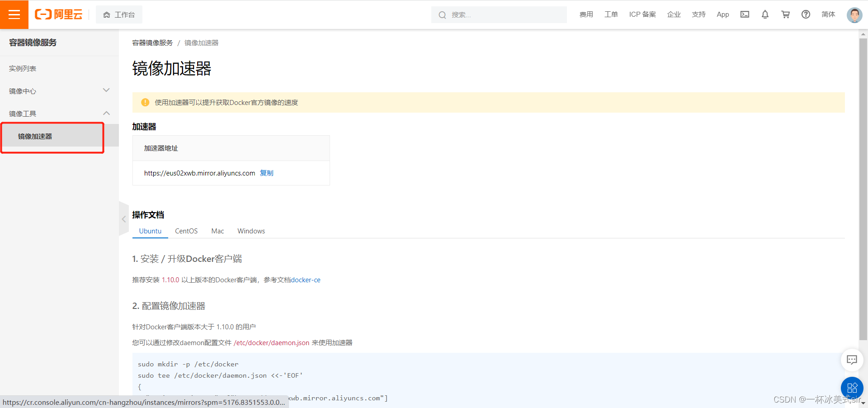Viewport: 868px width, 408px height.
Task: Collapse the 镜像工具 section
Action: click(59, 114)
